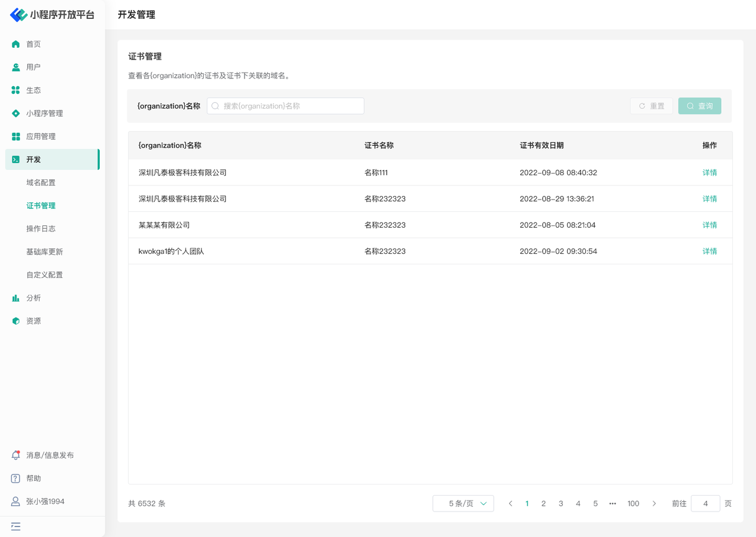The width and height of the screenshot is (756, 537).
Task: Collapse the 开发 menu section
Action: click(x=52, y=159)
